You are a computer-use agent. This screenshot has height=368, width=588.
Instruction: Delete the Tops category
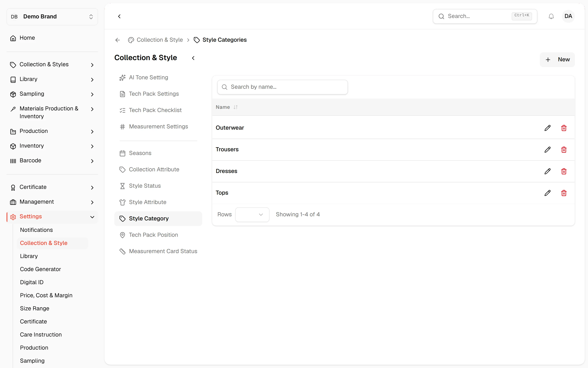tap(564, 193)
